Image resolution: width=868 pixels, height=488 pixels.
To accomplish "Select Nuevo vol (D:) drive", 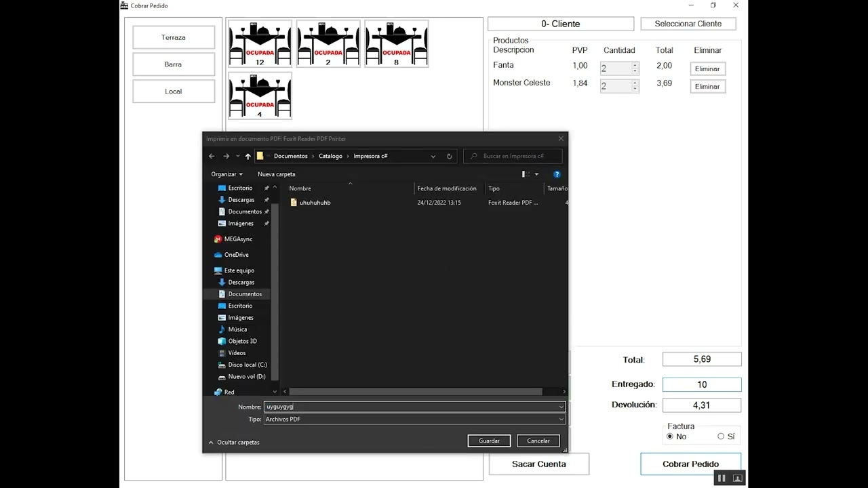I will (241, 377).
